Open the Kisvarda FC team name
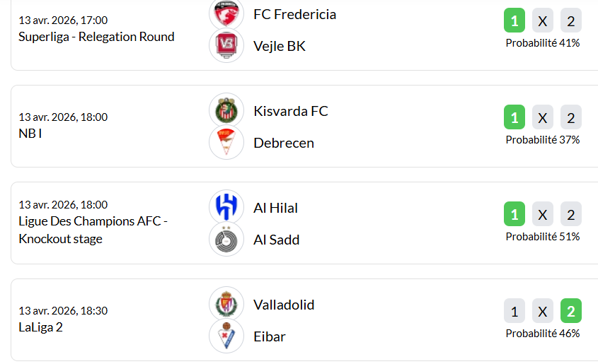Image resolution: width=598 pixels, height=364 pixels. coord(290,111)
